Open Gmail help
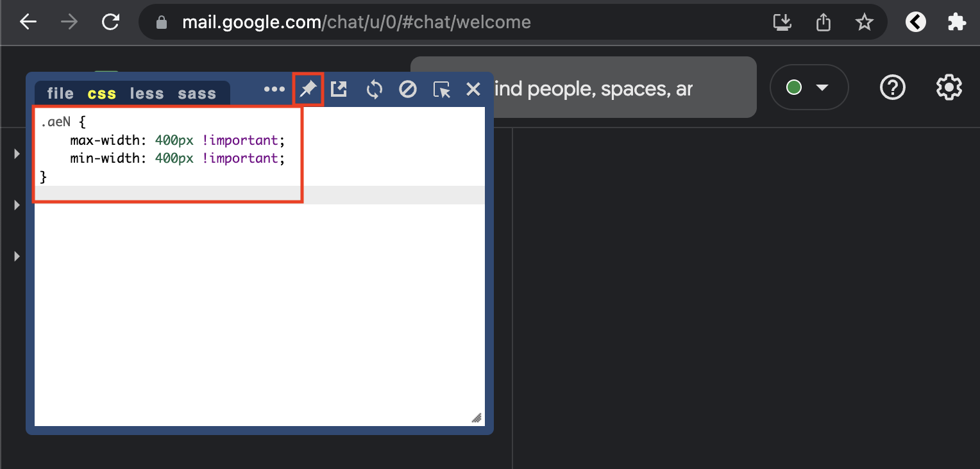Image resolution: width=980 pixels, height=469 pixels. [893, 88]
